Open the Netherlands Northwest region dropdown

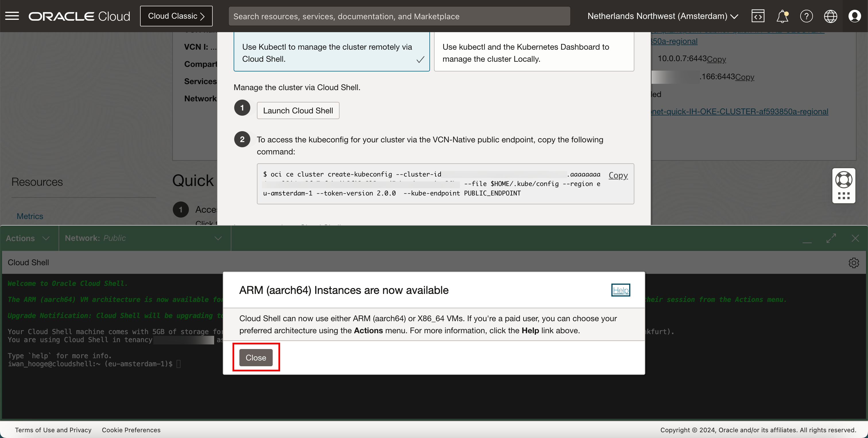coord(663,16)
